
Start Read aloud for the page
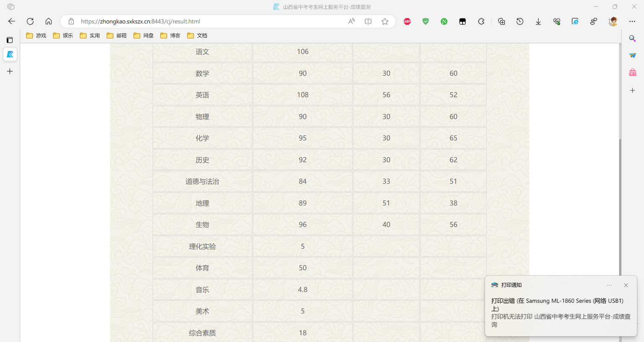351,21
